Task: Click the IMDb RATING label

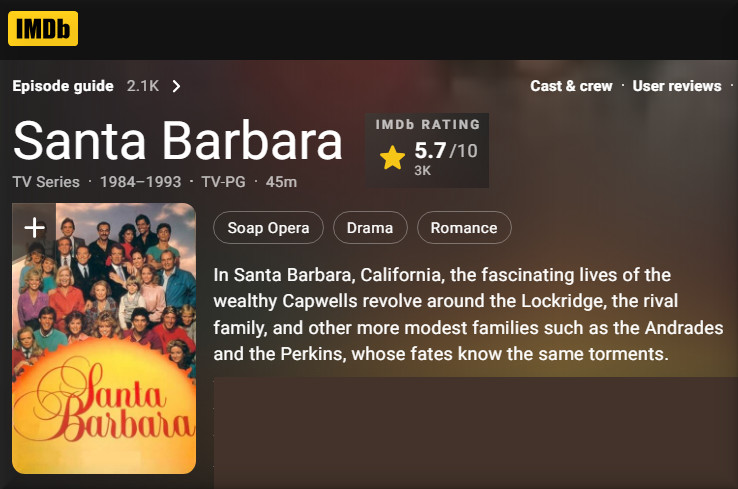Action: click(428, 125)
